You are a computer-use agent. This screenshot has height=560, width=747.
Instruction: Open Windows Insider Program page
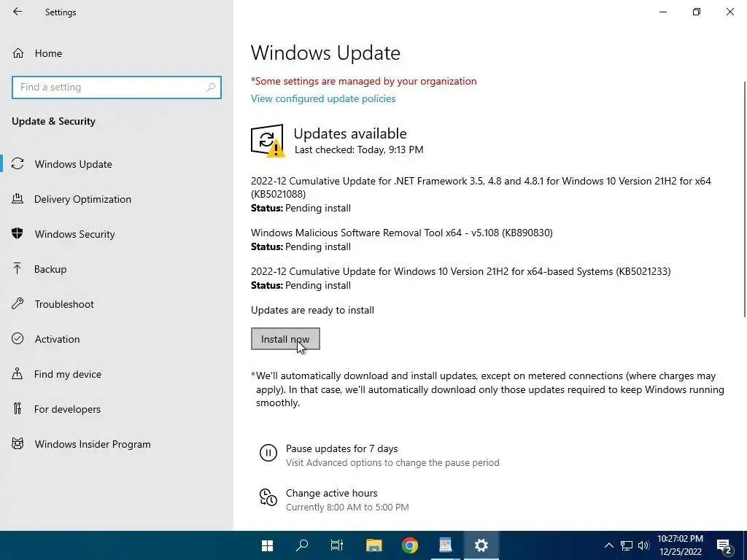coord(117,444)
